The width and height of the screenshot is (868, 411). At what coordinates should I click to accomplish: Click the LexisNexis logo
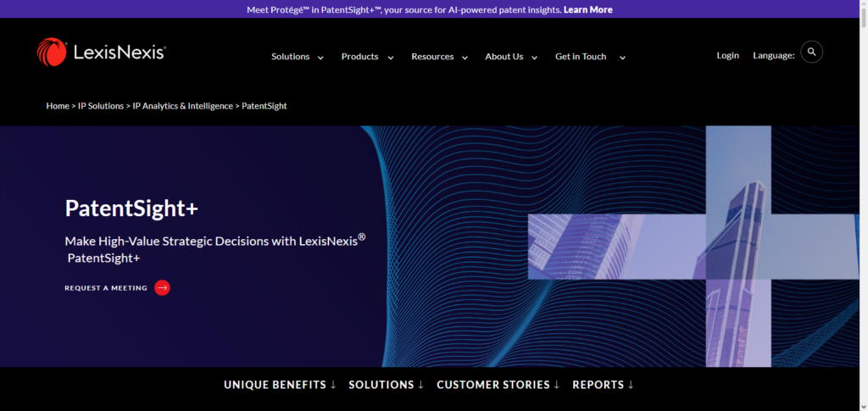[102, 52]
